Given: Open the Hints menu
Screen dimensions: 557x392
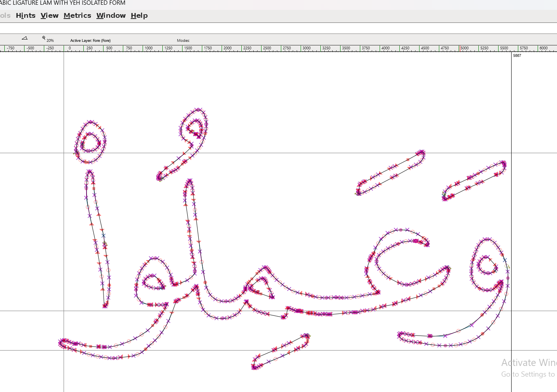Looking at the screenshot, I should click(x=26, y=16).
